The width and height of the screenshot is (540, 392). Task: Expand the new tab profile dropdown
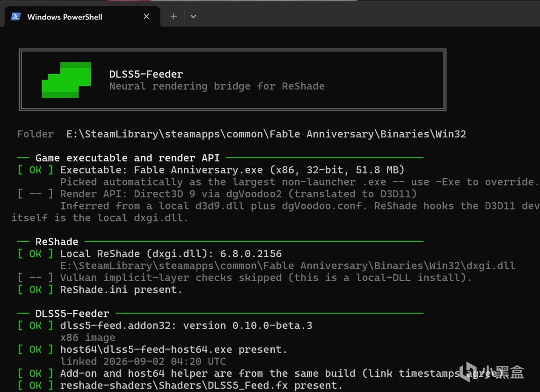coord(193,16)
